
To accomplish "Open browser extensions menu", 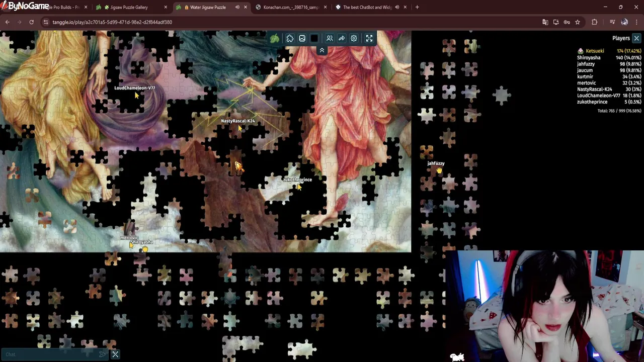I will click(595, 22).
